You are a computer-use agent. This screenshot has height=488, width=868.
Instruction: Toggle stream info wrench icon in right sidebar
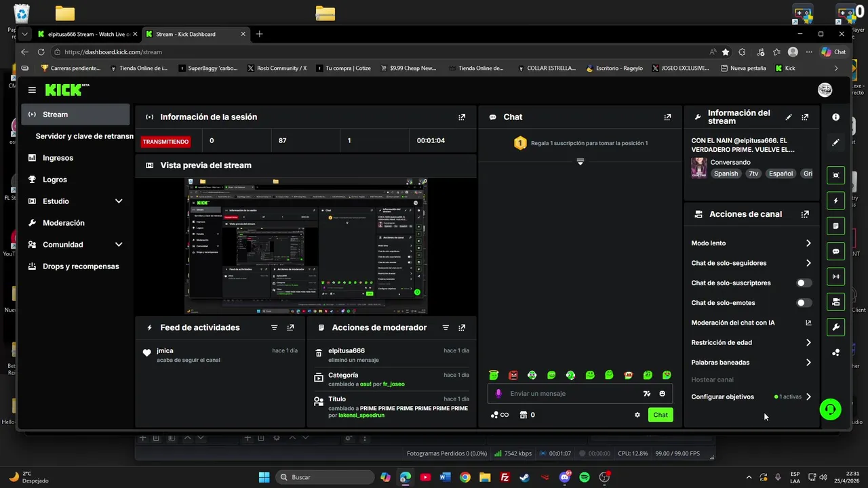pyautogui.click(x=835, y=327)
